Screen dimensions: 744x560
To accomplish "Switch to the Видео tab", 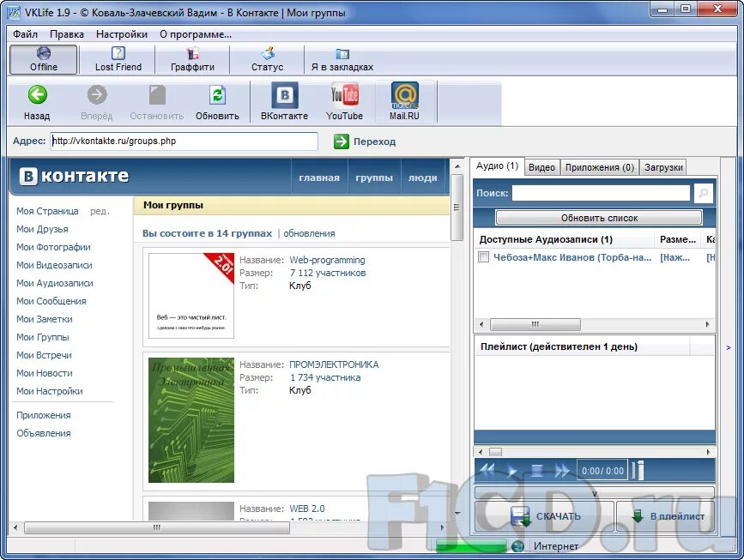I will pos(541,167).
